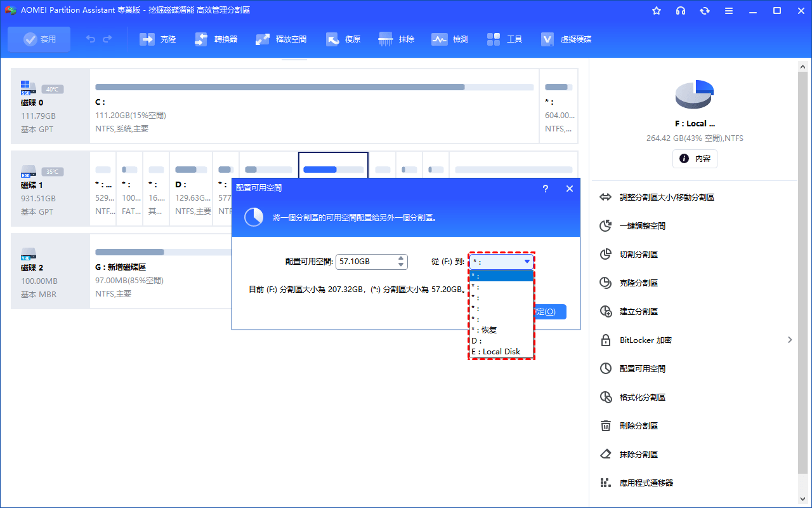Viewport: 812px width, 508px height.
Task: Select the C: partition bar on 磁碟 0
Action: coord(314,87)
